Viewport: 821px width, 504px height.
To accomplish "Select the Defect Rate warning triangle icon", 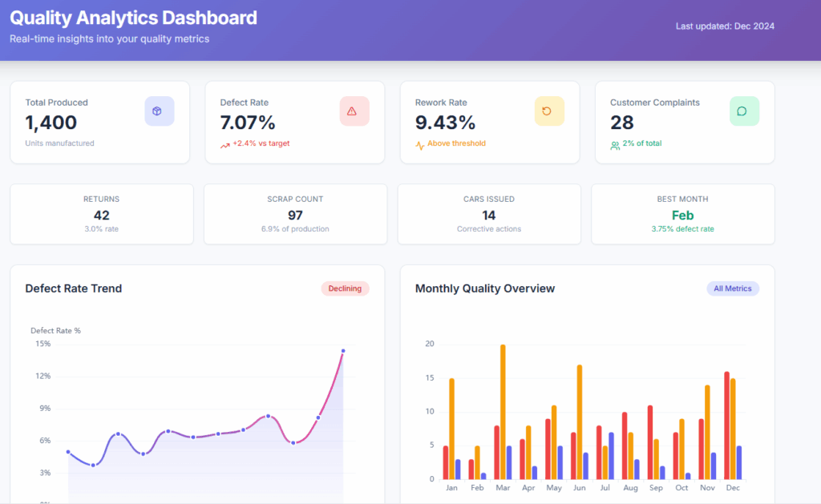I will click(x=354, y=111).
